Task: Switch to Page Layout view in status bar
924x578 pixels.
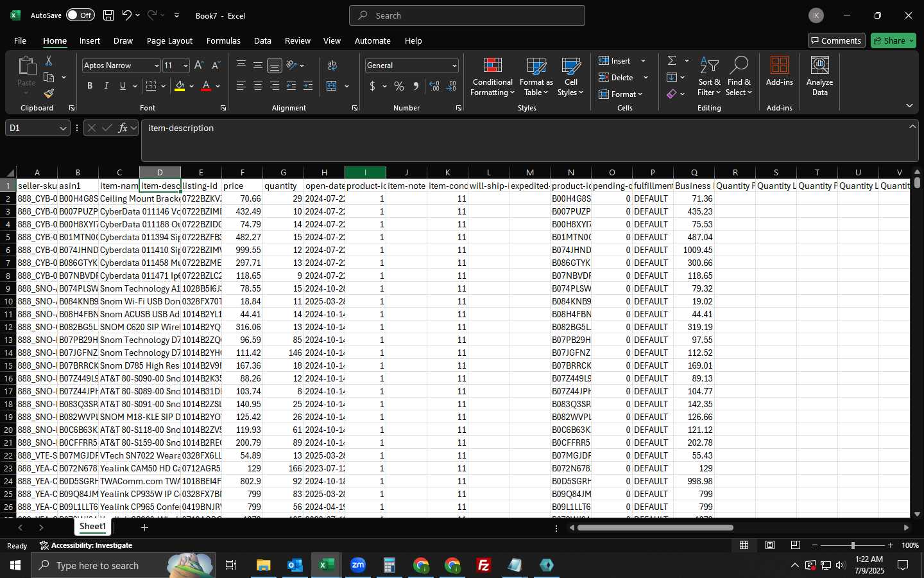Action: click(x=770, y=545)
